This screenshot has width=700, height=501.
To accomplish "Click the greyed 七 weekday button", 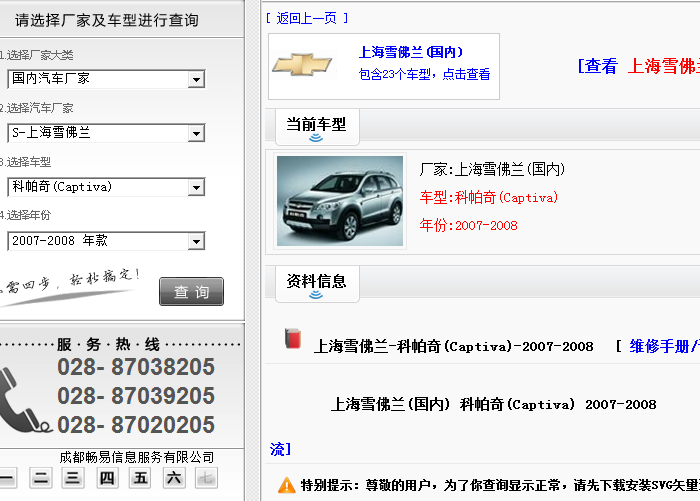I will click(206, 478).
